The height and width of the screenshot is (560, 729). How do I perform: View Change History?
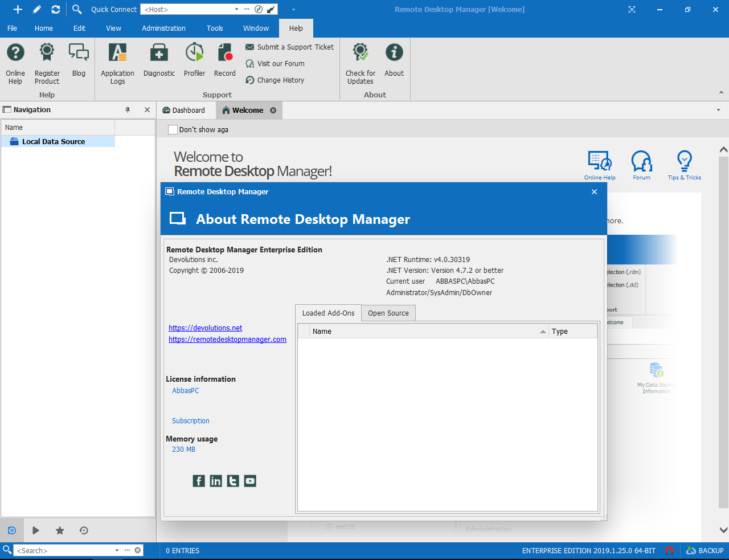pyautogui.click(x=275, y=80)
